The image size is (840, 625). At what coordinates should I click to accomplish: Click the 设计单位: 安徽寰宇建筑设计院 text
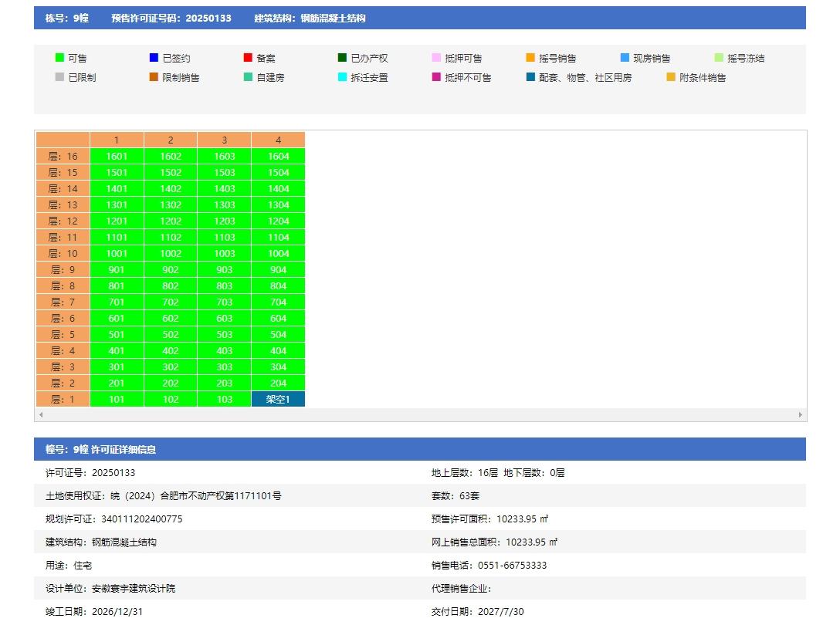(110, 588)
